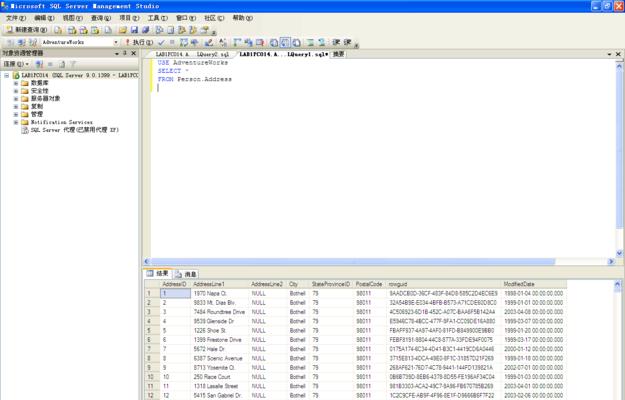Image resolution: width=625 pixels, height=400 pixels.
Task: Toggle SQLCMD Mode
Action: point(260,42)
